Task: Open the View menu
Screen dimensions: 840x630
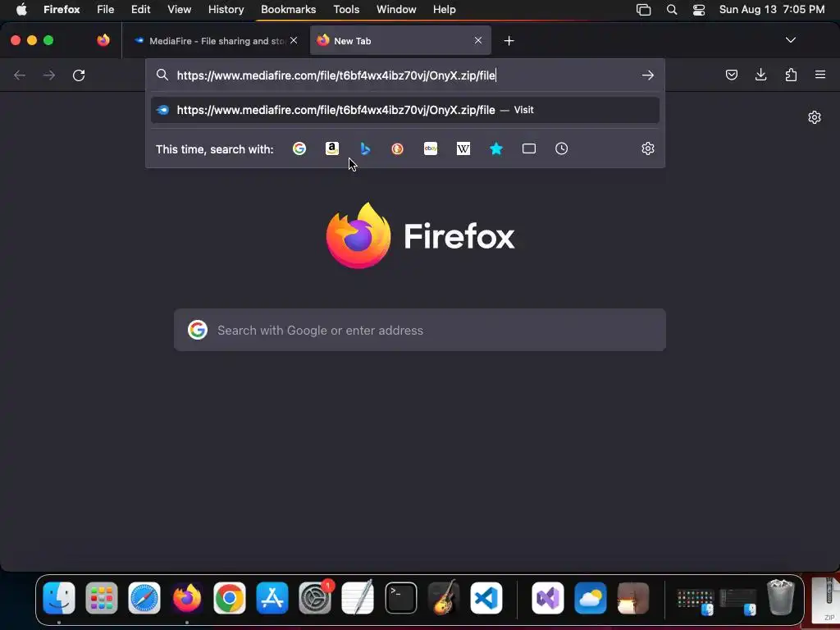Action: coord(180,10)
